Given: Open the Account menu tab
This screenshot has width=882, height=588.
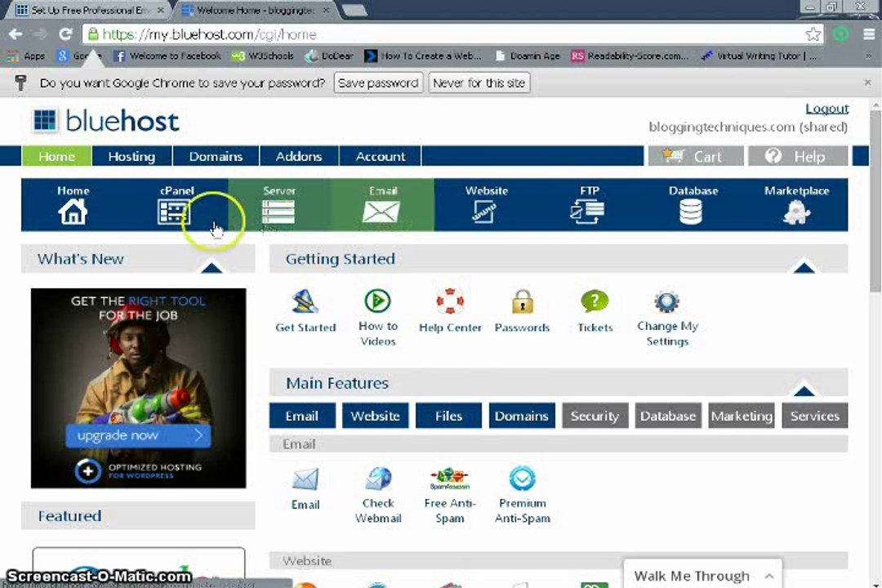Looking at the screenshot, I should click(381, 156).
